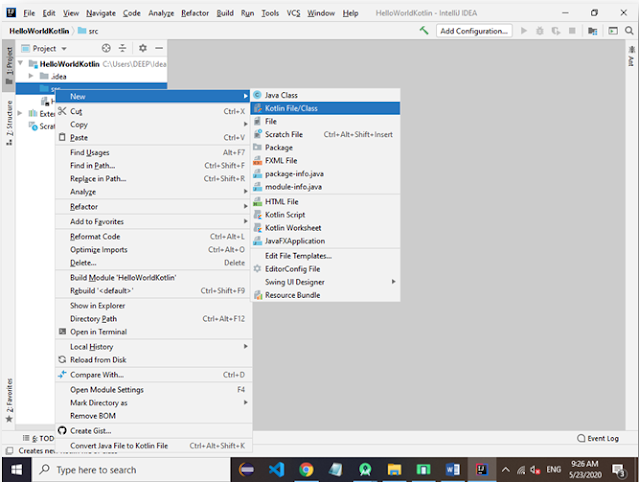The height and width of the screenshot is (482, 639).
Task: Open the Refactor menu in menu bar
Action: click(195, 13)
